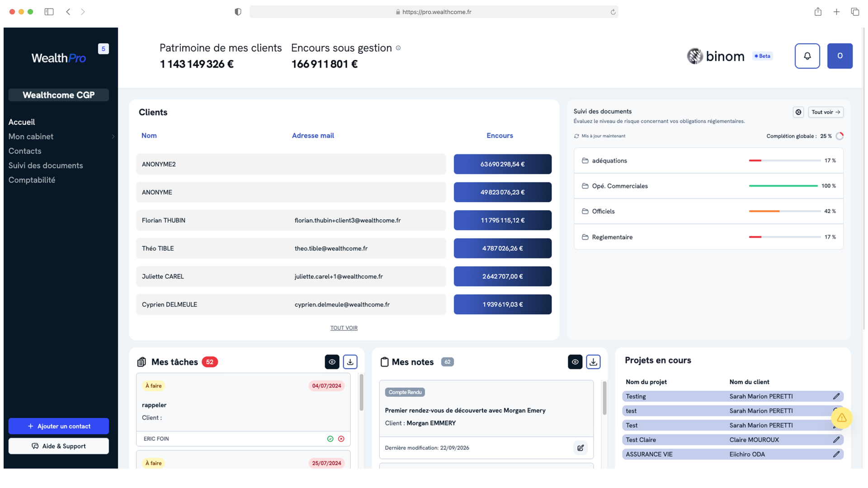Screen dimensions: 868x488
Task: Expand the Mon cabinet submenu chevron
Action: pos(113,136)
